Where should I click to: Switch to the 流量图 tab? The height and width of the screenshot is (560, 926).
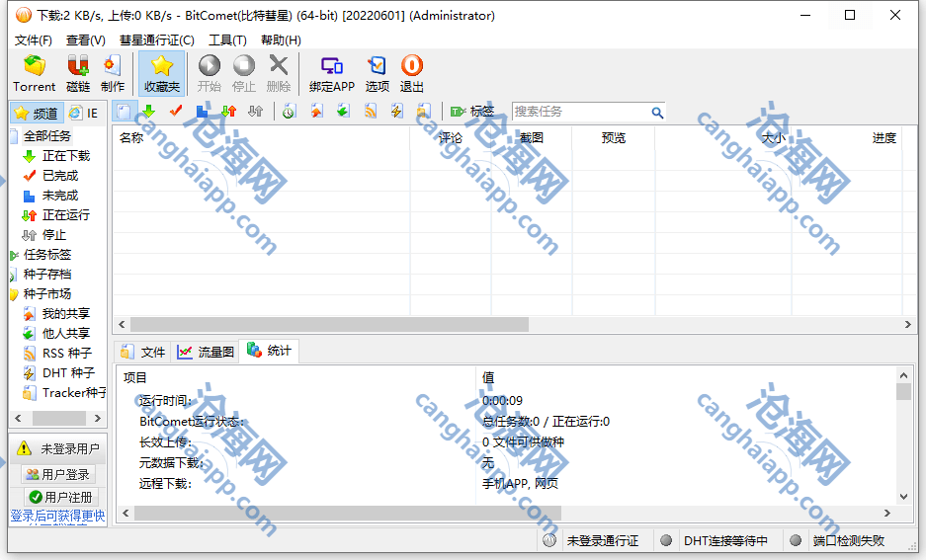point(207,352)
